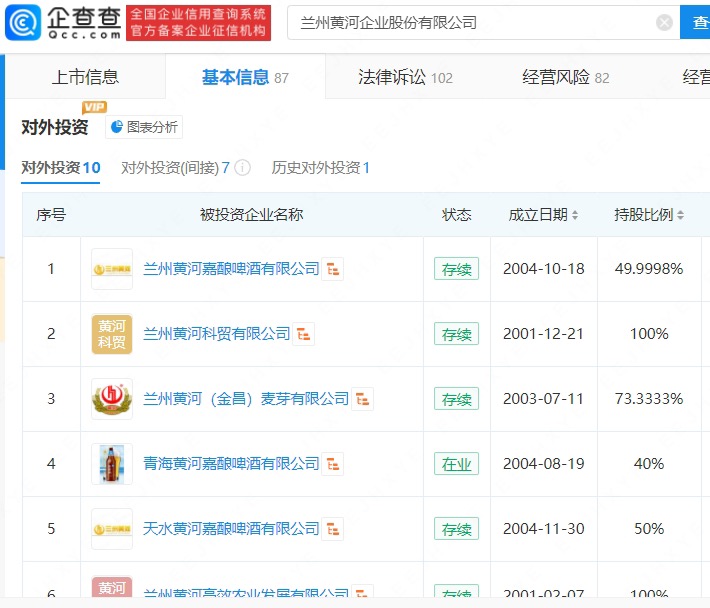Select the 对外投资(间接) 7 sub-tab
The image size is (710, 608).
[175, 168]
